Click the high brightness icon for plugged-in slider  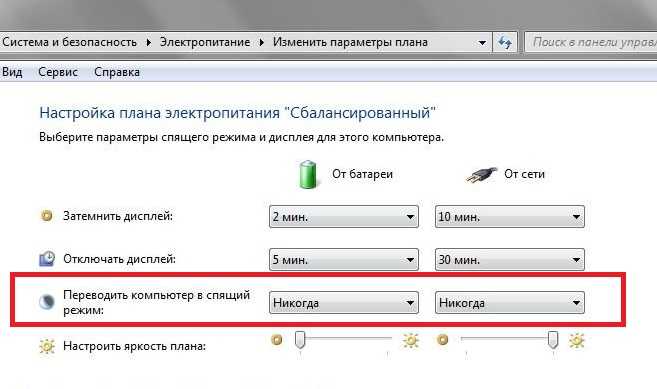click(577, 340)
